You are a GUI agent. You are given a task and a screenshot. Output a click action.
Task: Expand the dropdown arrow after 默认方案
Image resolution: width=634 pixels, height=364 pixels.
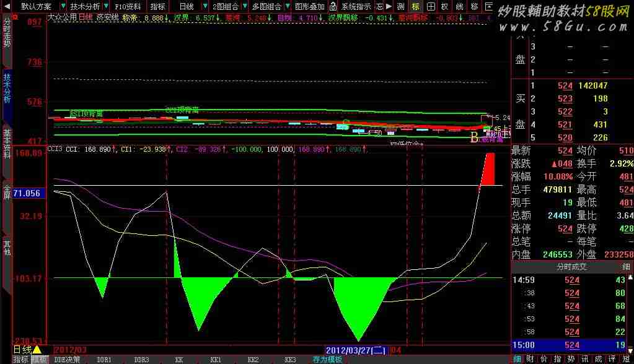tap(63, 6)
